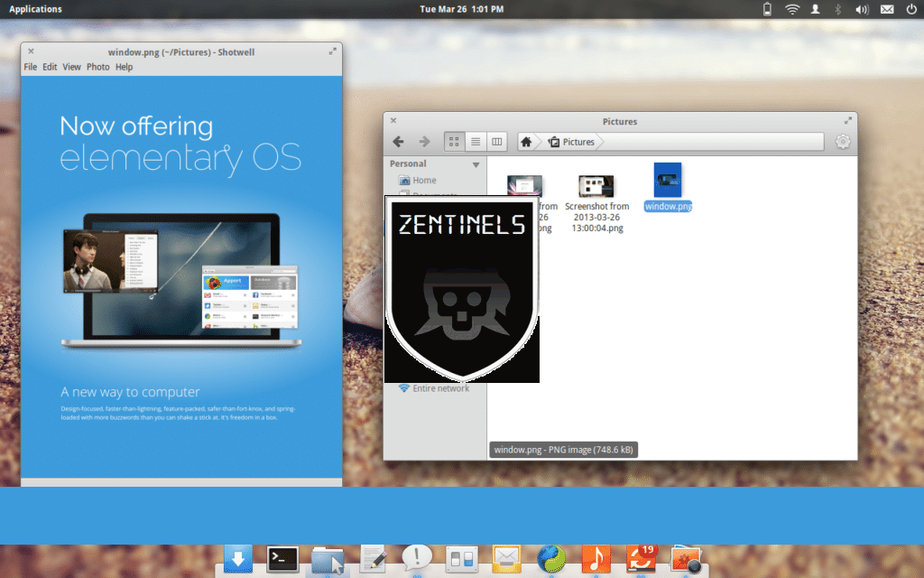Maximize the Shotwell window using corner arrows
The image size is (924, 578).
pos(332,51)
